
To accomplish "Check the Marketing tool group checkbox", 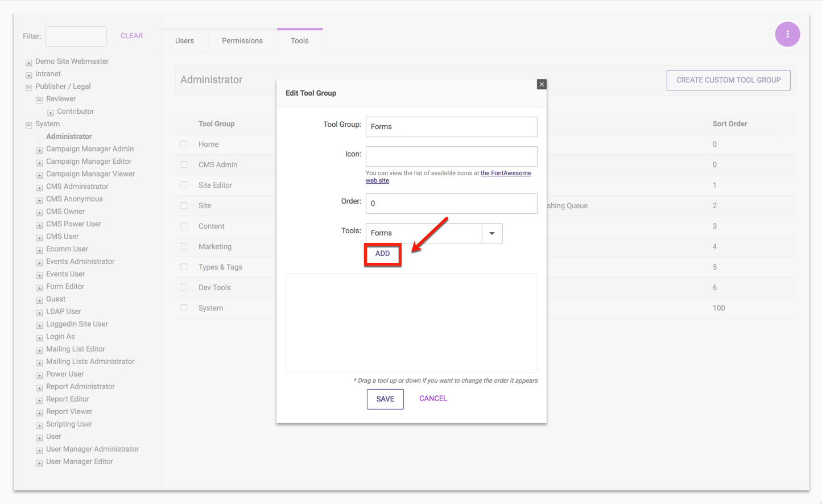I will click(x=184, y=247).
